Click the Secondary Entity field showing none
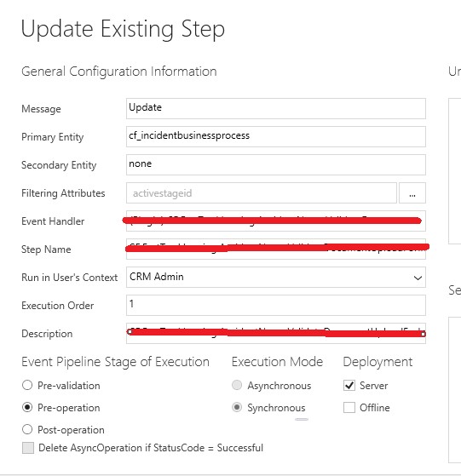Viewport: 461px width, 476px height. (x=276, y=165)
